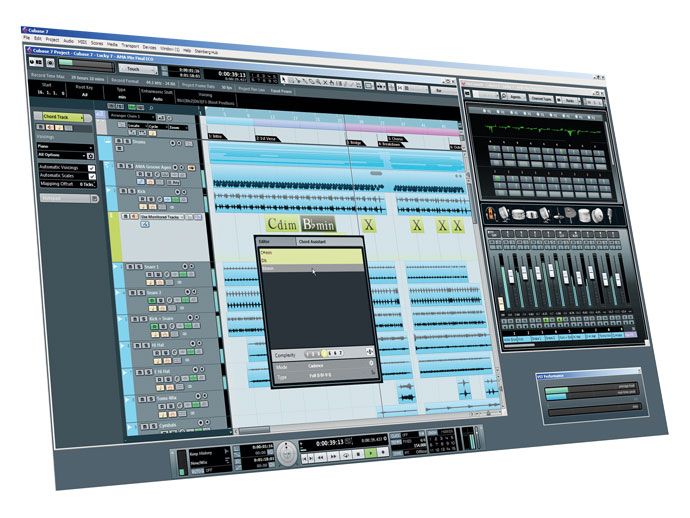This screenshot has width=690, height=518.
Task: Mute the Snare 1 track
Action: (x=130, y=267)
